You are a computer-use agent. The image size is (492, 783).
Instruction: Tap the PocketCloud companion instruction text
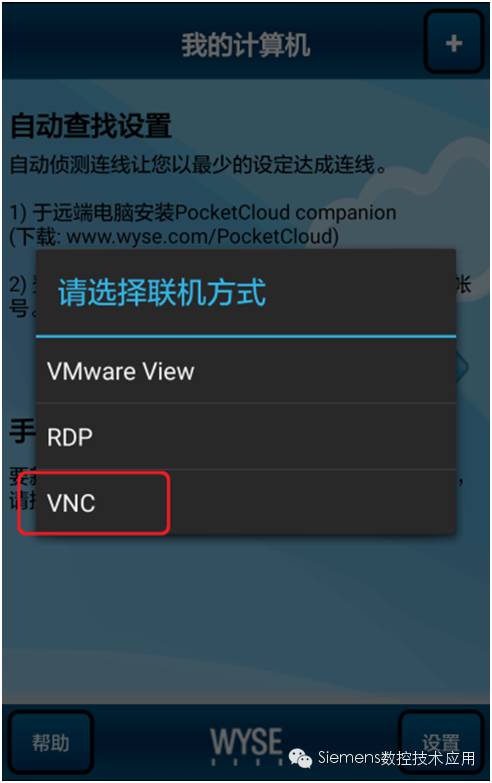[203, 213]
